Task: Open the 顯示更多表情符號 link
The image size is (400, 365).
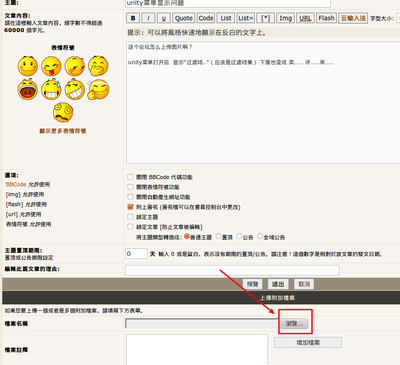Action: (63, 131)
